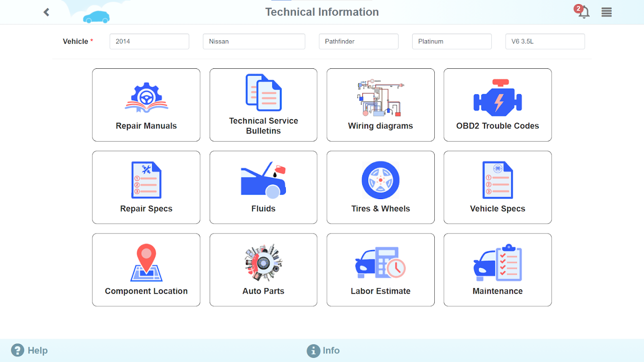Open the make field showing Nissan
Screen dimensions: 644x362
tap(254, 41)
